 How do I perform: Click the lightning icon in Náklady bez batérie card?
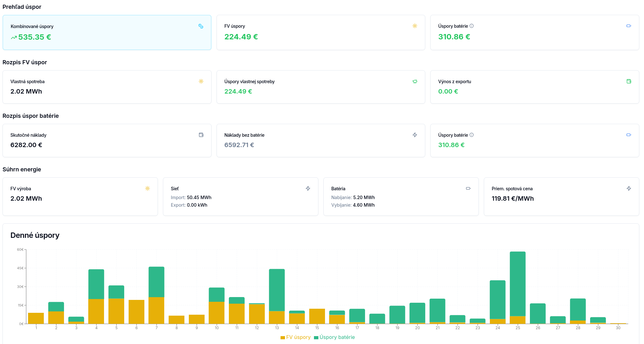click(415, 135)
